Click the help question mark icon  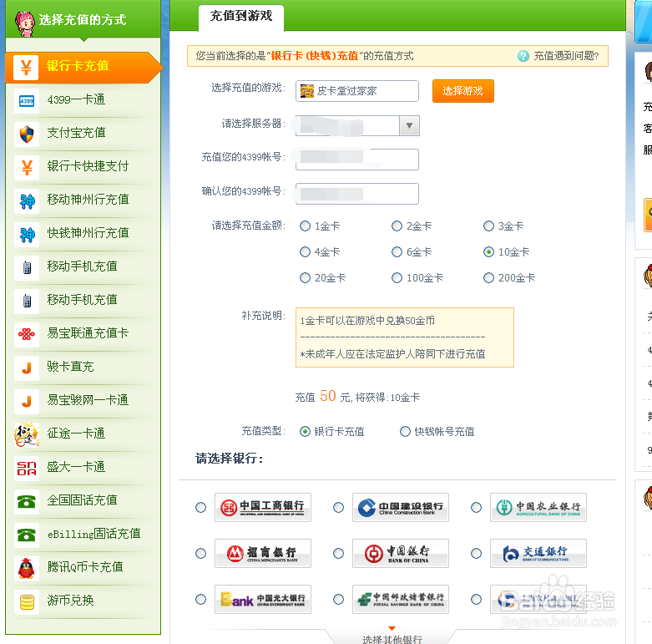click(523, 56)
